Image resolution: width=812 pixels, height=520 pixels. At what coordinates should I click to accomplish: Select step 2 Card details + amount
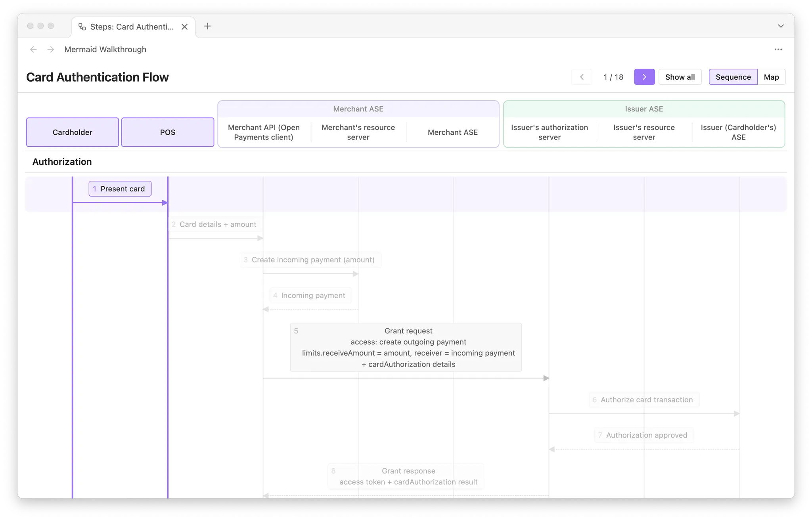point(214,224)
